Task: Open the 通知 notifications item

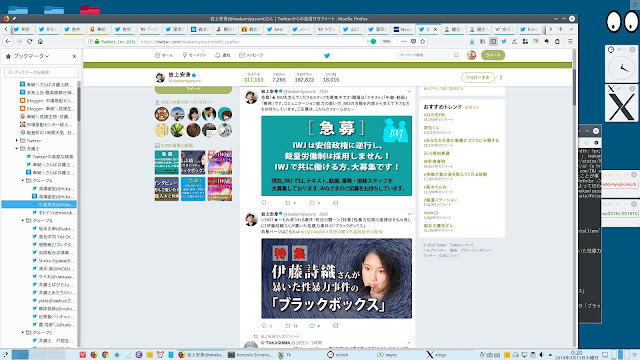Action: coord(222,55)
